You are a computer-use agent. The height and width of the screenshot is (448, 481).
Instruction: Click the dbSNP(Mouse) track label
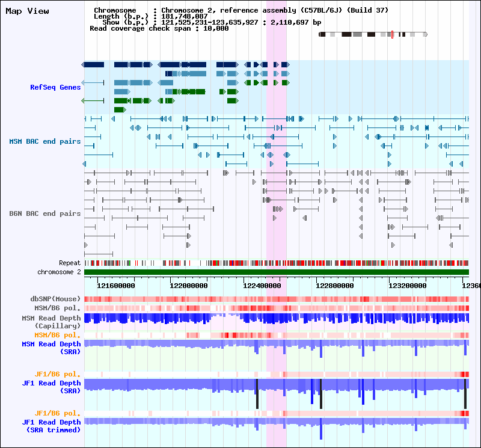click(x=55, y=299)
